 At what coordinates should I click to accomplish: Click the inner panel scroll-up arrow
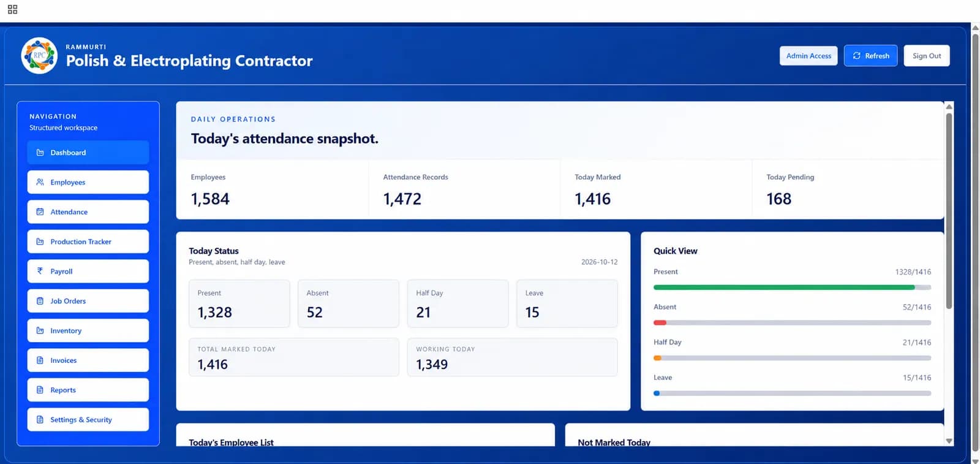(949, 107)
